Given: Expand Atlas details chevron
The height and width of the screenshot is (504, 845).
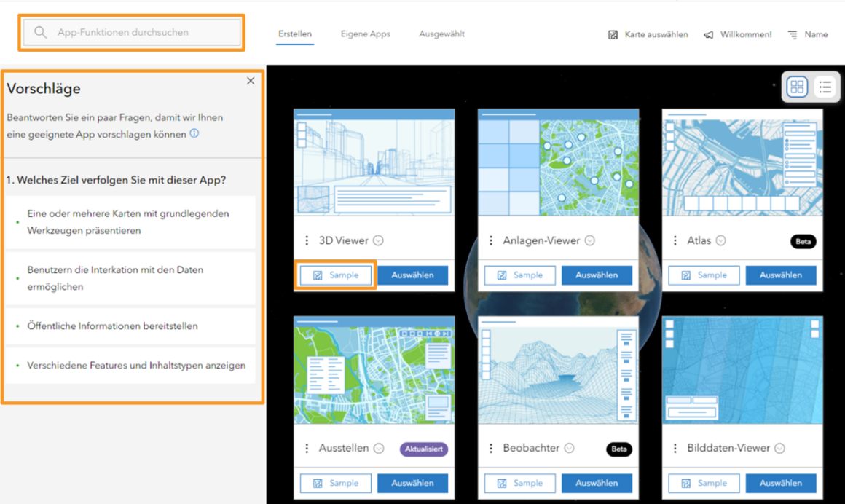Looking at the screenshot, I should click(721, 240).
